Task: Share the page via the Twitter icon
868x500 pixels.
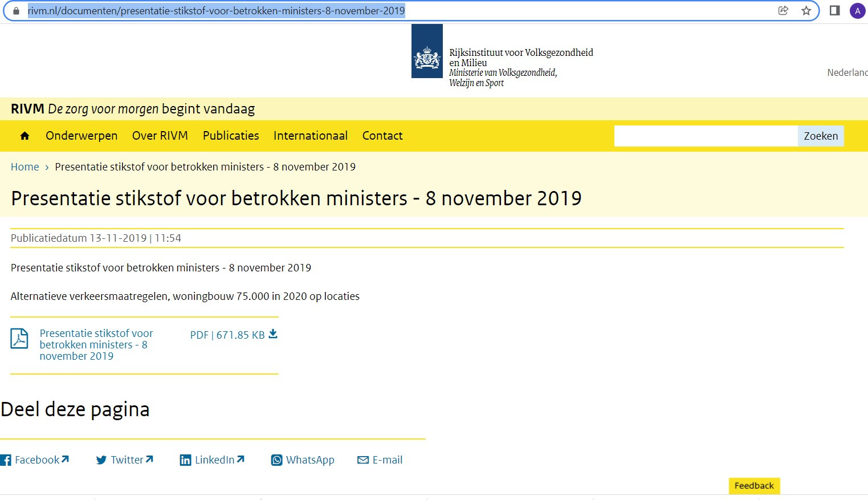Action: coord(101,460)
